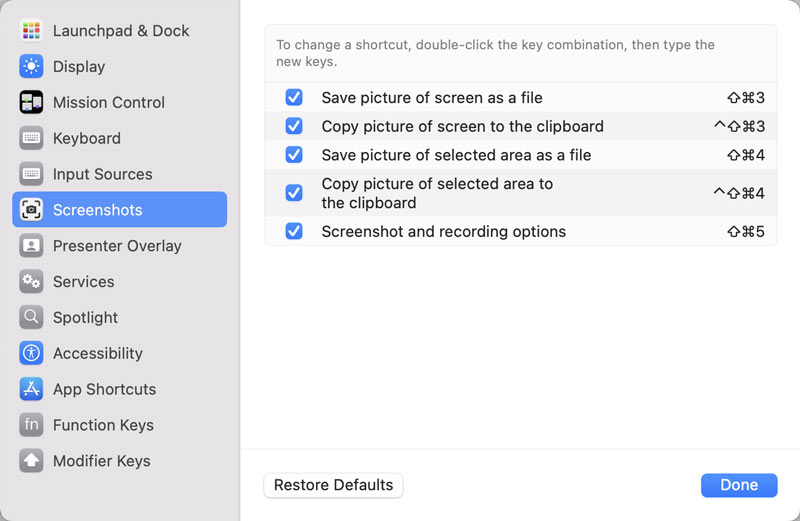This screenshot has width=800, height=521.
Task: Select the ⇧⌘5 shortcut key combination
Action: point(746,231)
